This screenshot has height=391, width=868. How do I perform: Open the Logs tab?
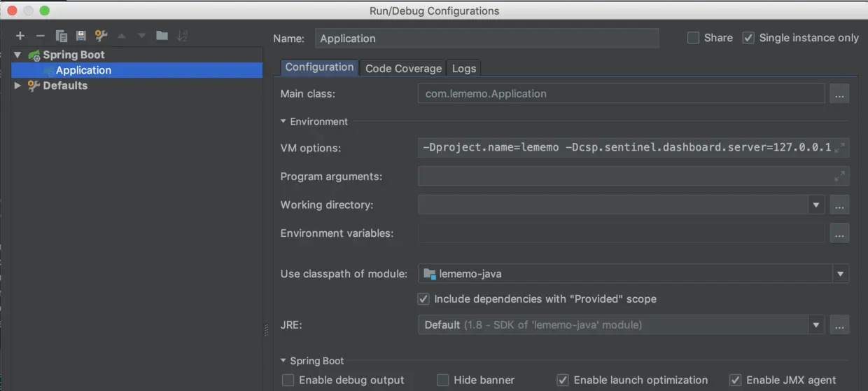[463, 69]
